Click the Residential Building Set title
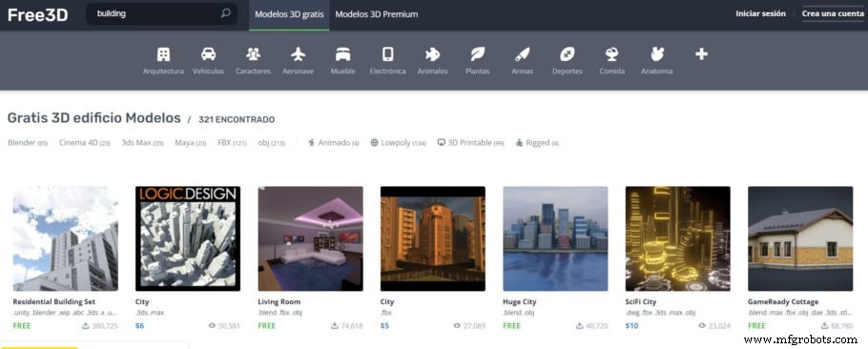This screenshot has width=868, height=349. click(54, 302)
